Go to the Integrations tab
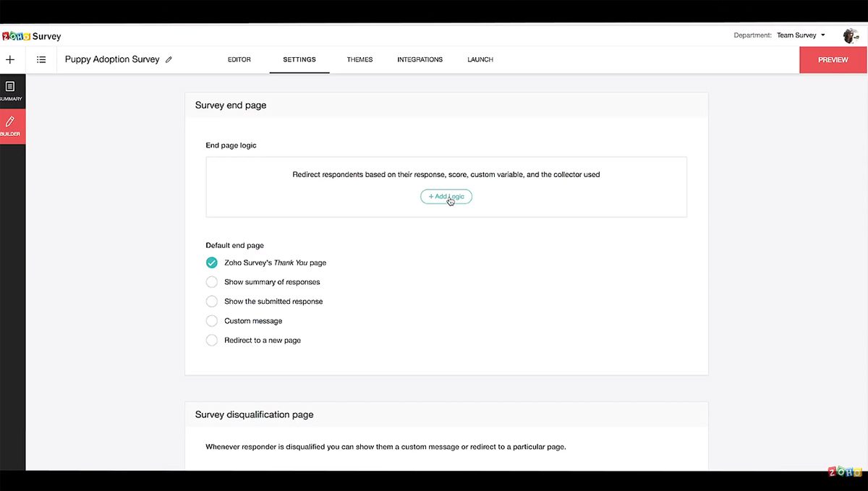Viewport: 868px width, 491px height. pos(420,59)
